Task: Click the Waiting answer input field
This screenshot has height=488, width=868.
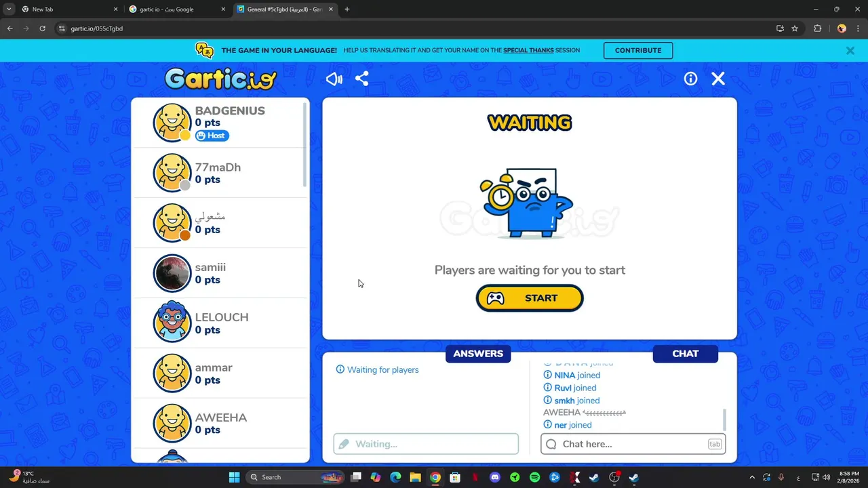Action: coord(426,444)
